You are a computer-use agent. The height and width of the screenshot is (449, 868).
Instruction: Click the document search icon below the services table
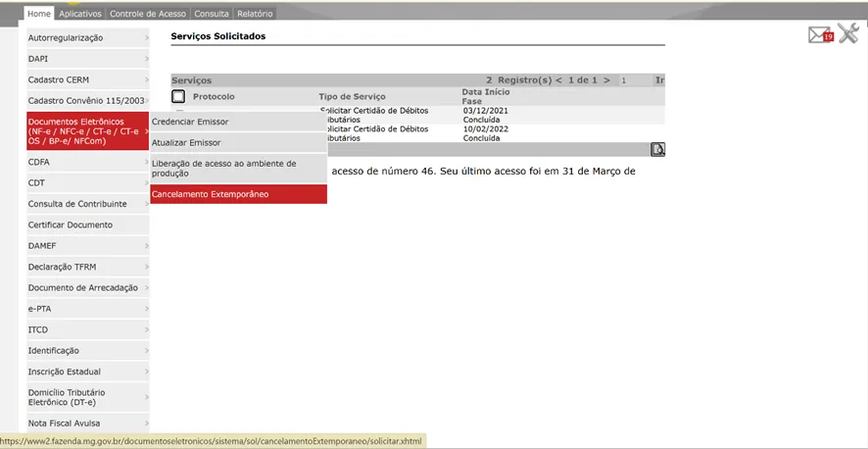(x=657, y=149)
